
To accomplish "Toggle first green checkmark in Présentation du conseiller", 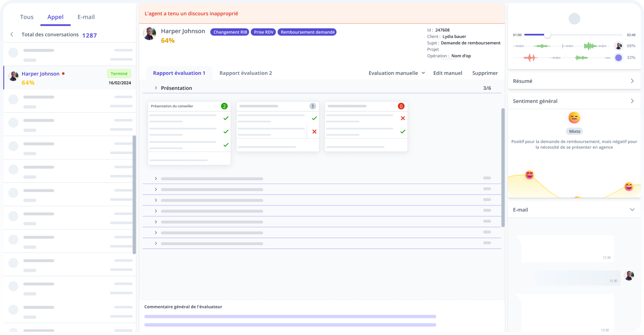I will 226,118.
